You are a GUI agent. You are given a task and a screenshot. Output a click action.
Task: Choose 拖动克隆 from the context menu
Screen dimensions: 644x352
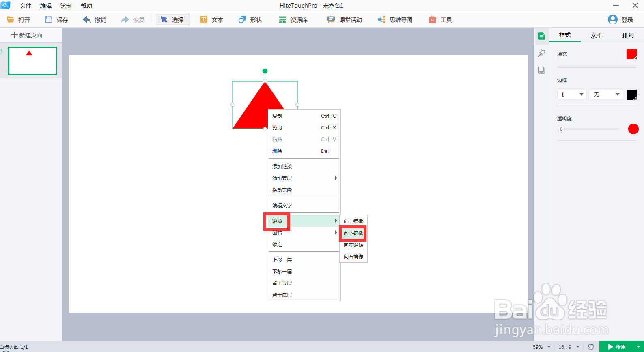(304, 190)
